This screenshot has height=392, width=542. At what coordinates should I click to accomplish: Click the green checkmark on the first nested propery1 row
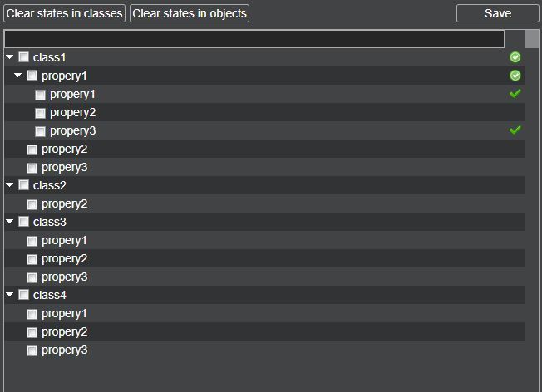(515, 94)
